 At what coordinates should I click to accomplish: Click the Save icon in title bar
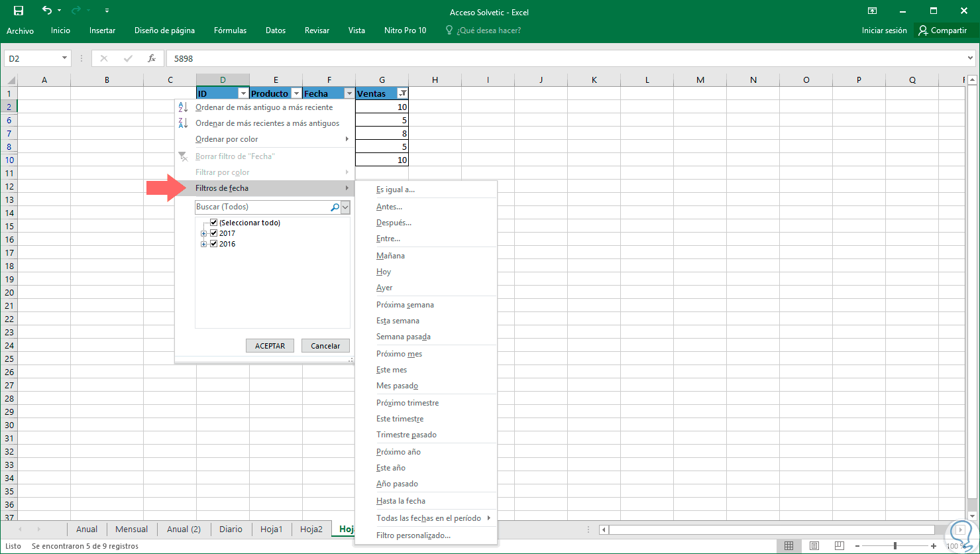click(19, 11)
